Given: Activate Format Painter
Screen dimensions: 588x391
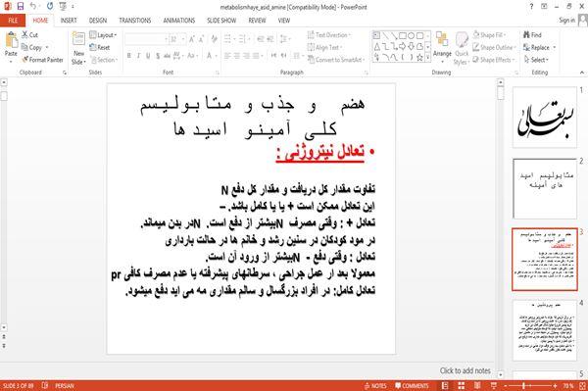Looking at the screenshot, I should 43,60.
